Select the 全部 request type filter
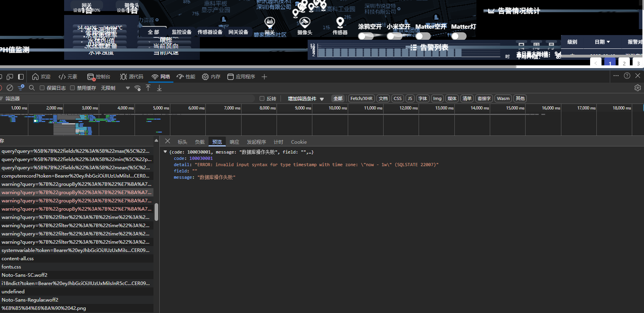Screen dimensions: 644x313 pyautogui.click(x=338, y=98)
